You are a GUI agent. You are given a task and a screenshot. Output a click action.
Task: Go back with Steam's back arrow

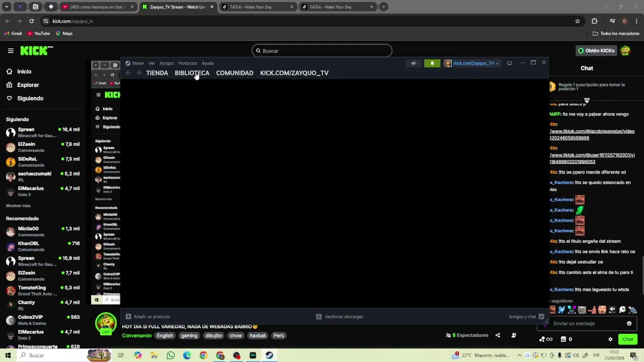[128, 73]
